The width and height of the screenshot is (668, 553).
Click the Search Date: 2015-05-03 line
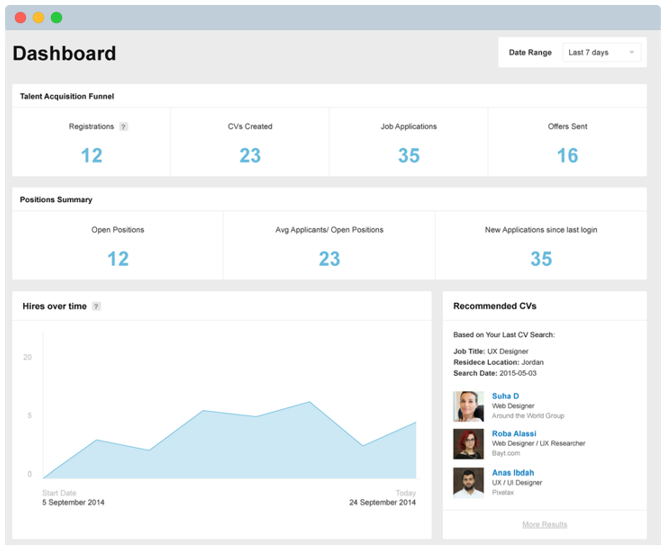pyautogui.click(x=495, y=374)
